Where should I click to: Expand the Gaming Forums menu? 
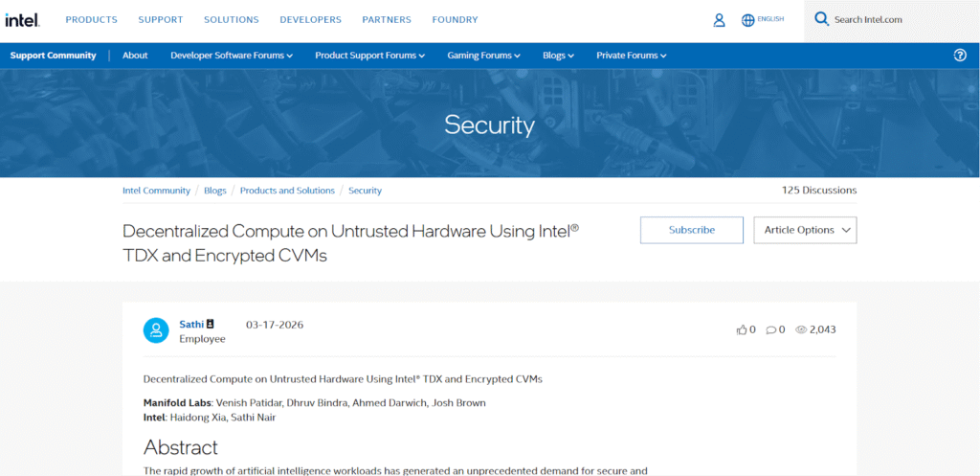[483, 56]
